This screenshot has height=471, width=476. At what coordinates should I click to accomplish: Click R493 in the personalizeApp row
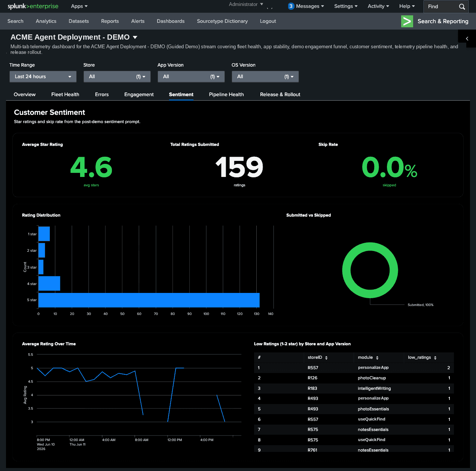(x=313, y=398)
